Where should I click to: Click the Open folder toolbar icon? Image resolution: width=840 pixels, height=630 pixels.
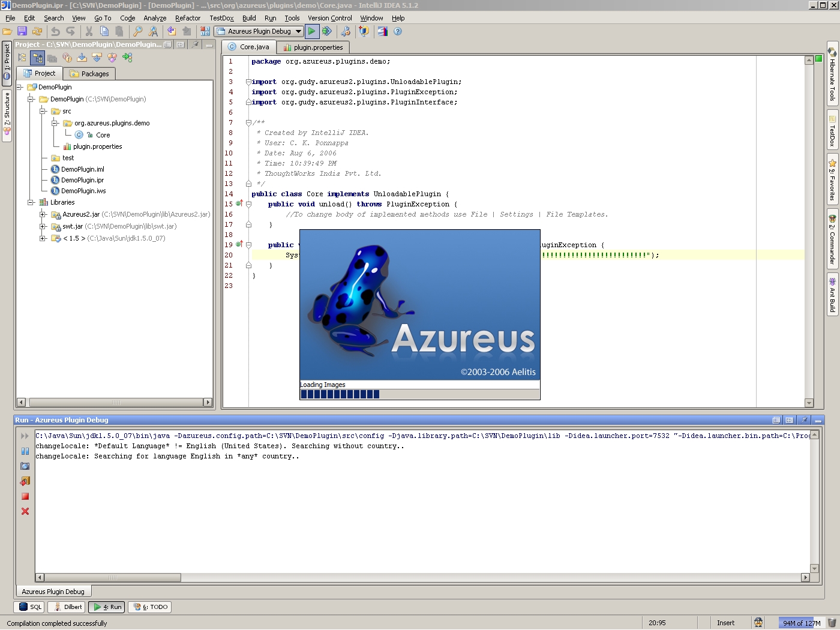click(7, 31)
